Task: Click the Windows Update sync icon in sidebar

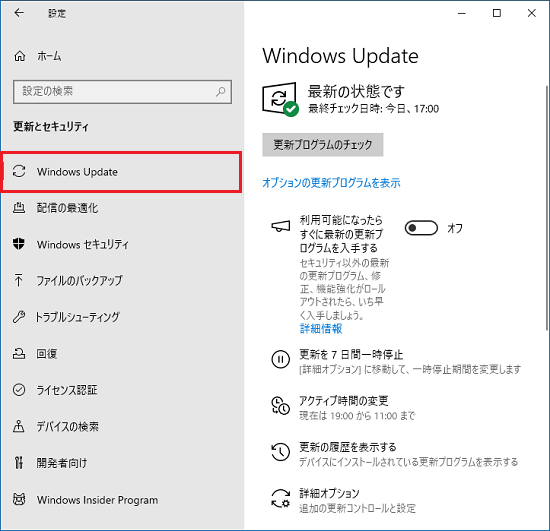Action: pyautogui.click(x=19, y=172)
